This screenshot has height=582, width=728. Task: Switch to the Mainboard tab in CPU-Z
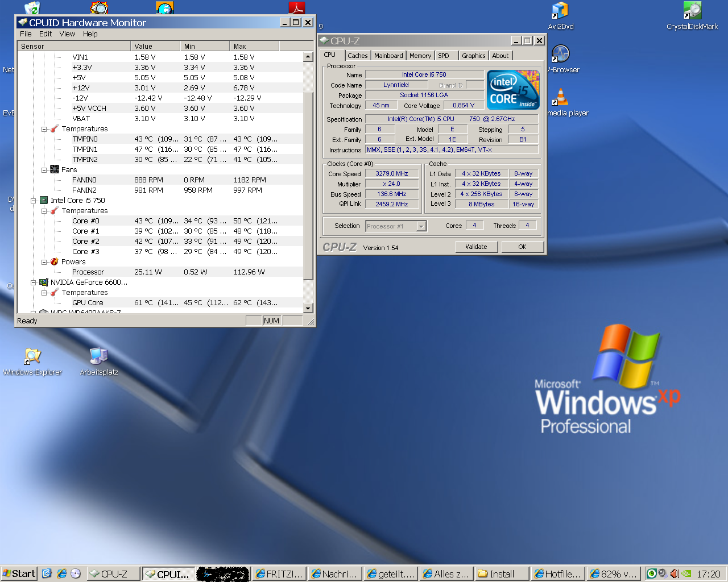(x=388, y=56)
